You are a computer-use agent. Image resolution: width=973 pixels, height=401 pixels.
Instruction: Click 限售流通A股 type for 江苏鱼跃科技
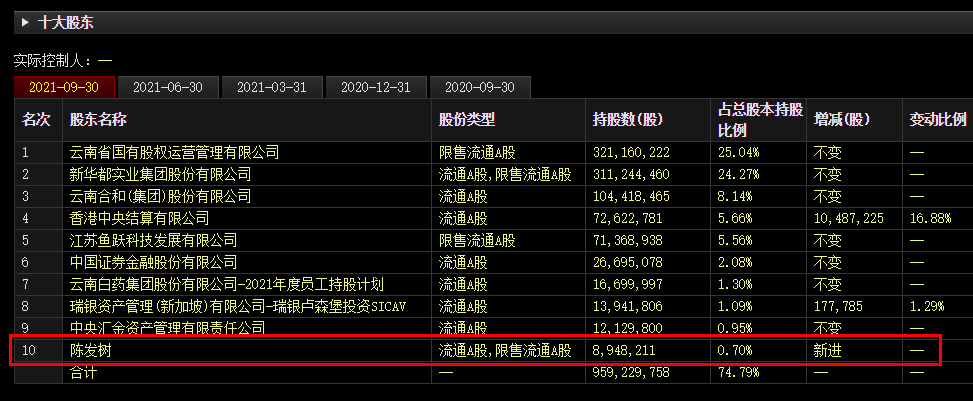click(477, 240)
